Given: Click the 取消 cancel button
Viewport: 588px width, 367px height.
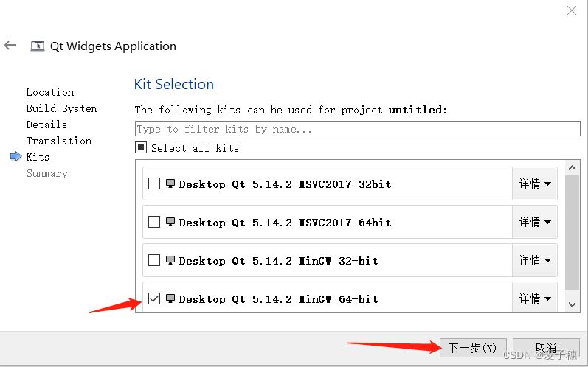Looking at the screenshot, I should 546,348.
